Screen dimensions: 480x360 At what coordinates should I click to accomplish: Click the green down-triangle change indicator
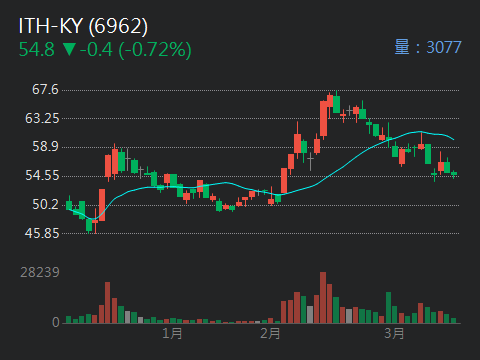tap(69, 49)
